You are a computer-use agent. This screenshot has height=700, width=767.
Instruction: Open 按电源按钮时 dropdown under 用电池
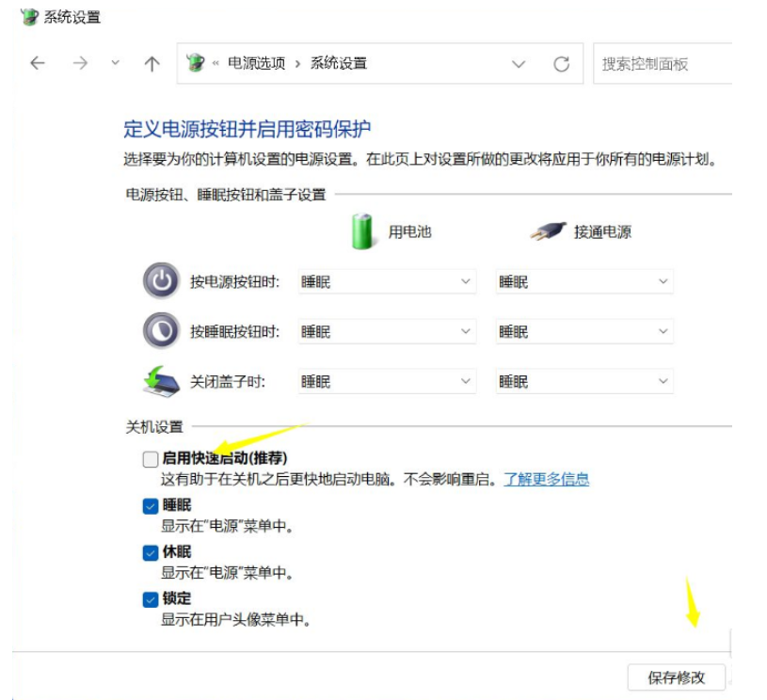387,281
